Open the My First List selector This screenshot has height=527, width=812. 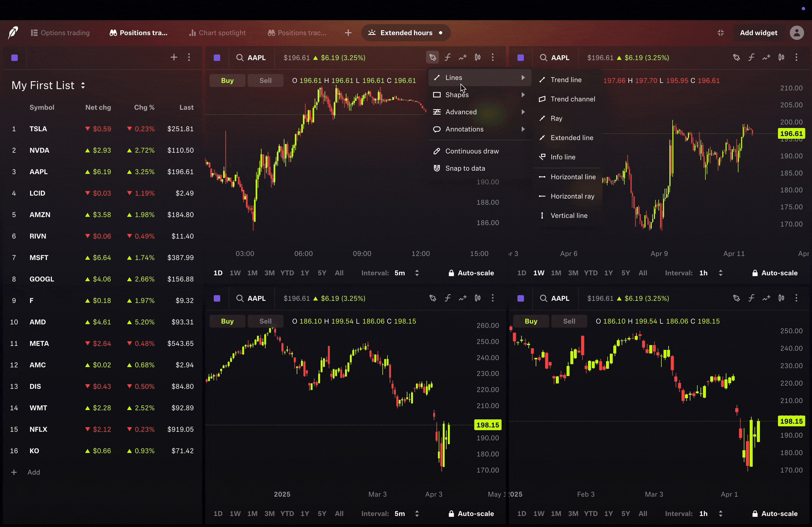pyautogui.click(x=48, y=86)
